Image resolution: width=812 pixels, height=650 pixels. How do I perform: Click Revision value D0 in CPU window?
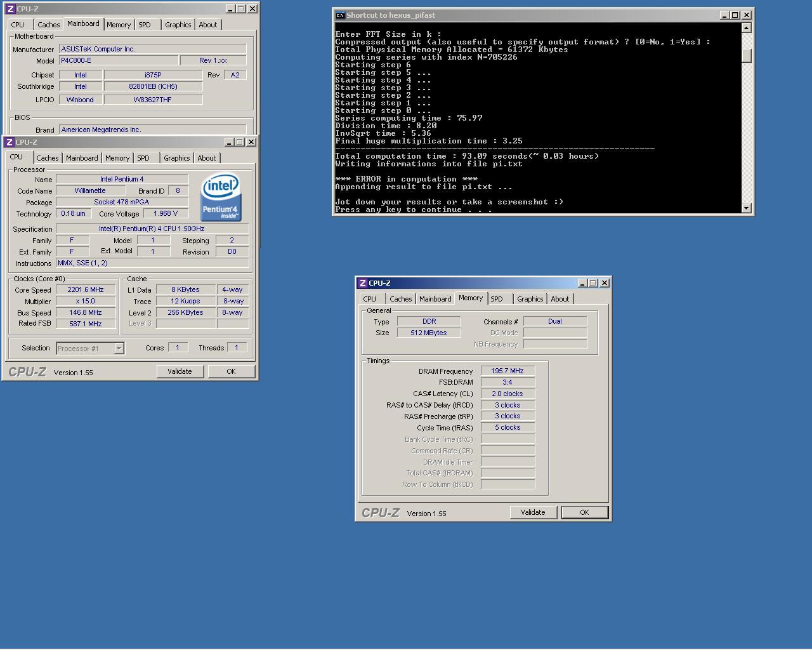pos(232,251)
